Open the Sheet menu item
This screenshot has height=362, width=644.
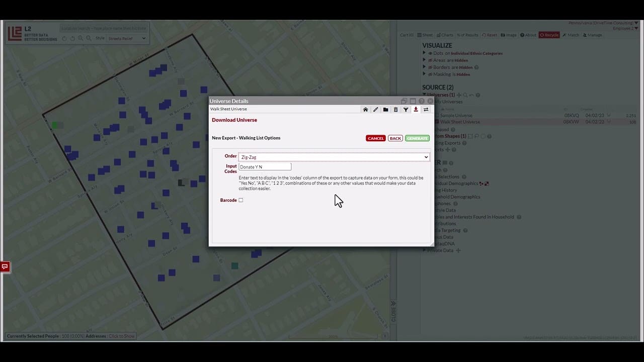pos(426,35)
